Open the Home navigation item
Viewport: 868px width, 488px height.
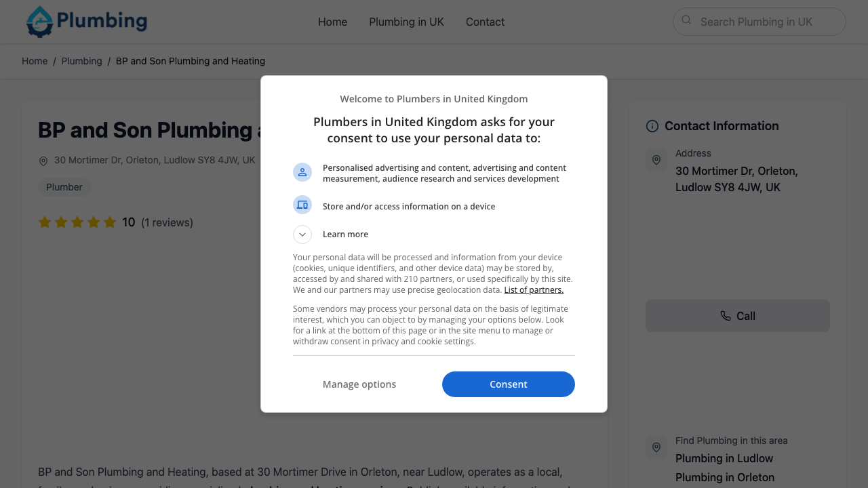332,22
